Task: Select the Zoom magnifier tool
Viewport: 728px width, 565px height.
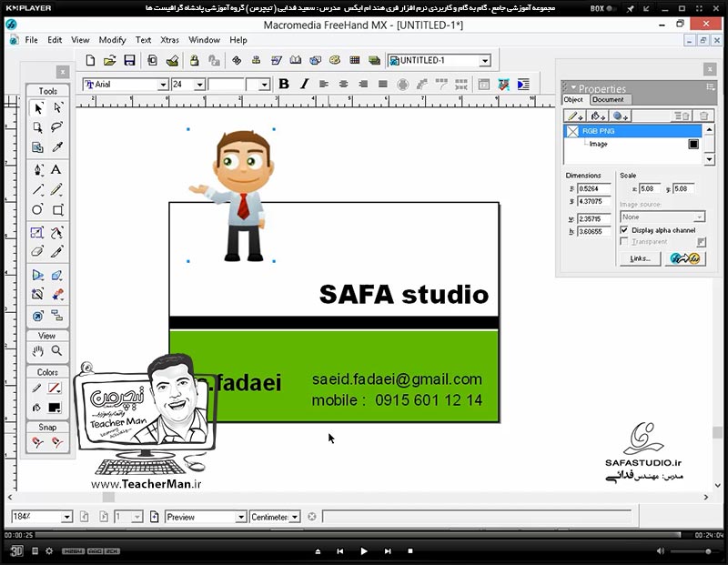Action: [56, 351]
